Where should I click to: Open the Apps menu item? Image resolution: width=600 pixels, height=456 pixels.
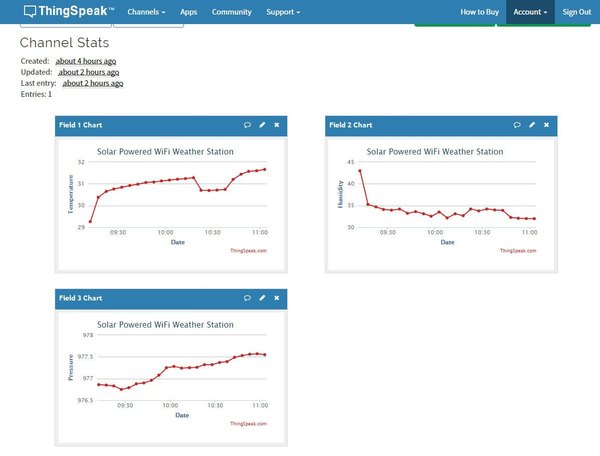click(x=189, y=12)
